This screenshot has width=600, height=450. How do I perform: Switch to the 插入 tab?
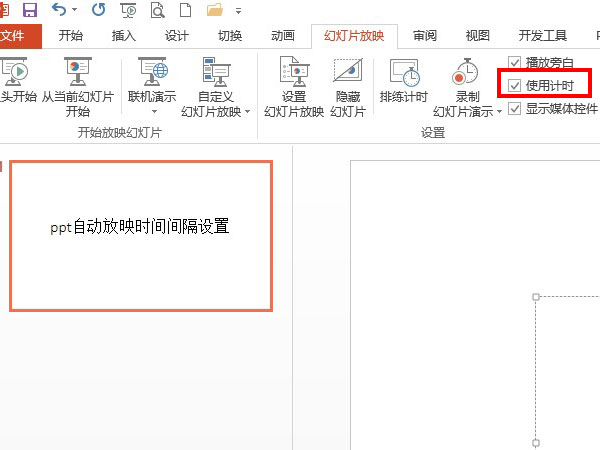point(124,36)
